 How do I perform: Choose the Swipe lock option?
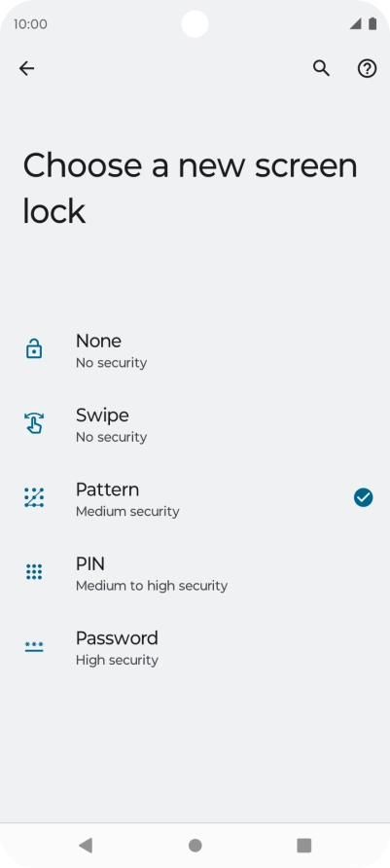[x=195, y=424]
